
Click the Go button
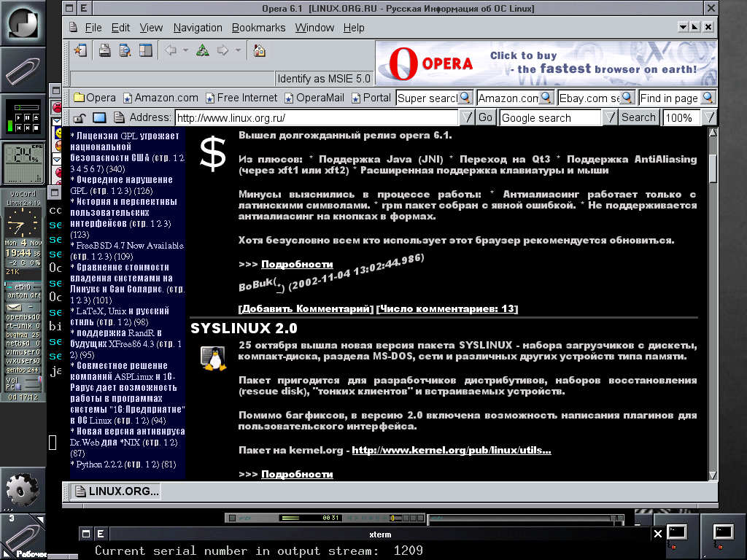485,117
